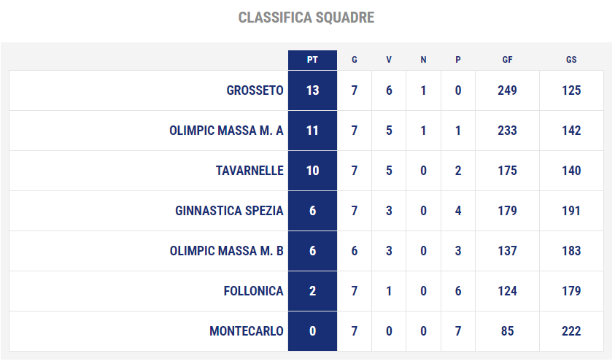This screenshot has width=615, height=364.
Task: Select the GS column header
Action: pyautogui.click(x=571, y=60)
